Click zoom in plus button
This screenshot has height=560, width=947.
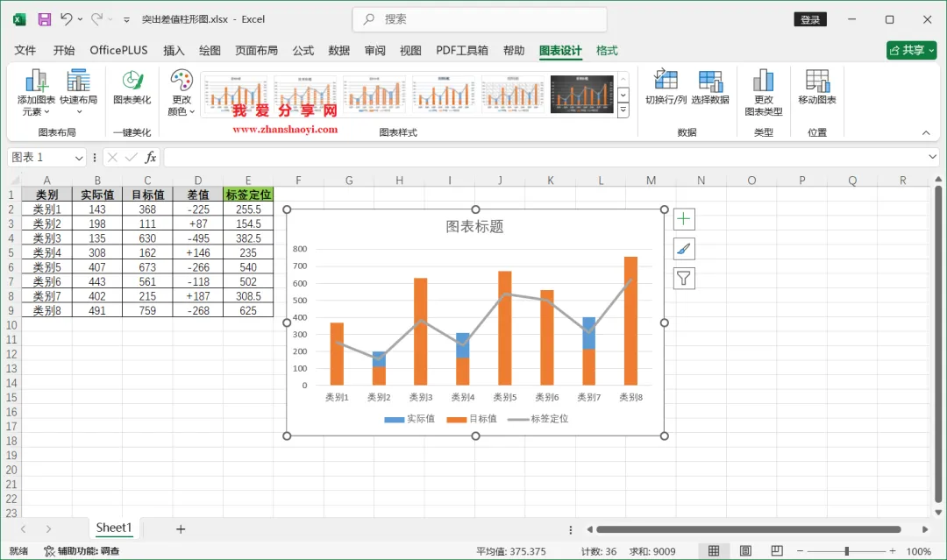point(892,551)
